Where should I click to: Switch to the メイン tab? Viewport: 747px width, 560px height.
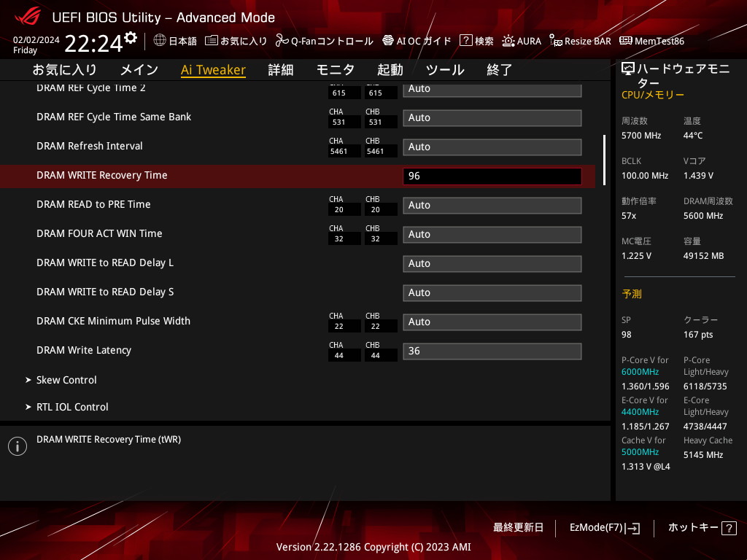pyautogui.click(x=139, y=70)
